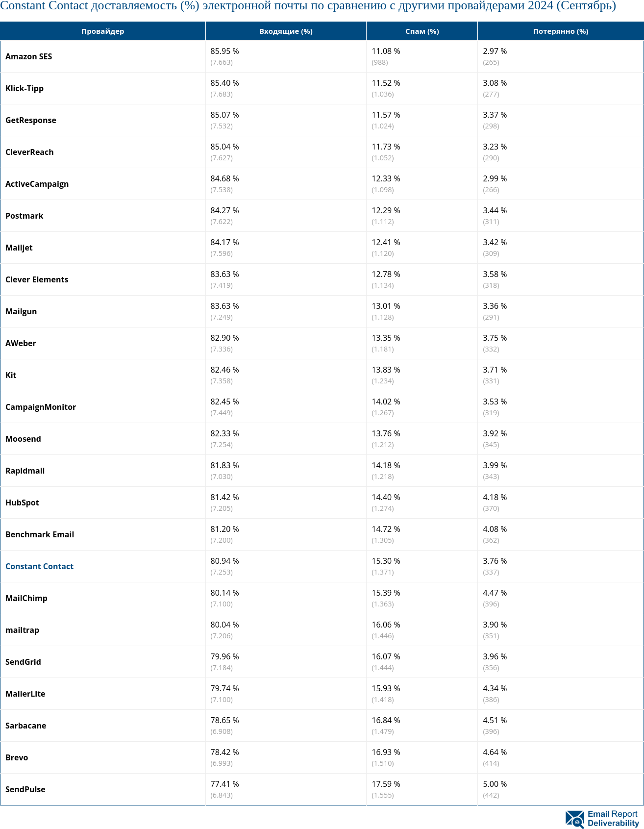Click Amazon SES's 11.08 % spam value

pyautogui.click(x=386, y=51)
